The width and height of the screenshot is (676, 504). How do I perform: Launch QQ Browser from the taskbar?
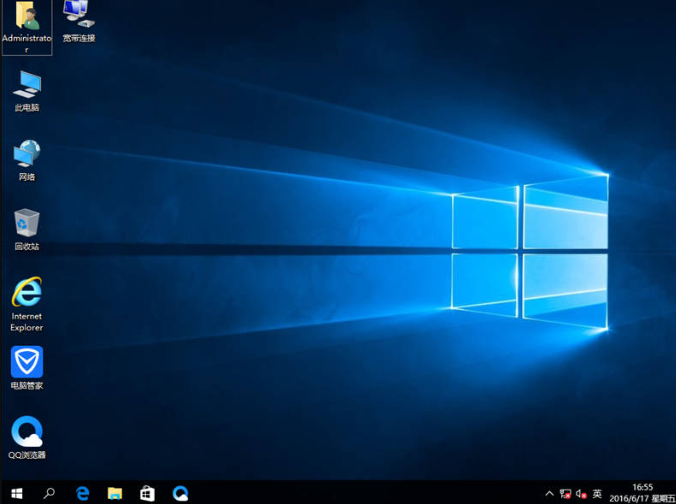click(180, 493)
